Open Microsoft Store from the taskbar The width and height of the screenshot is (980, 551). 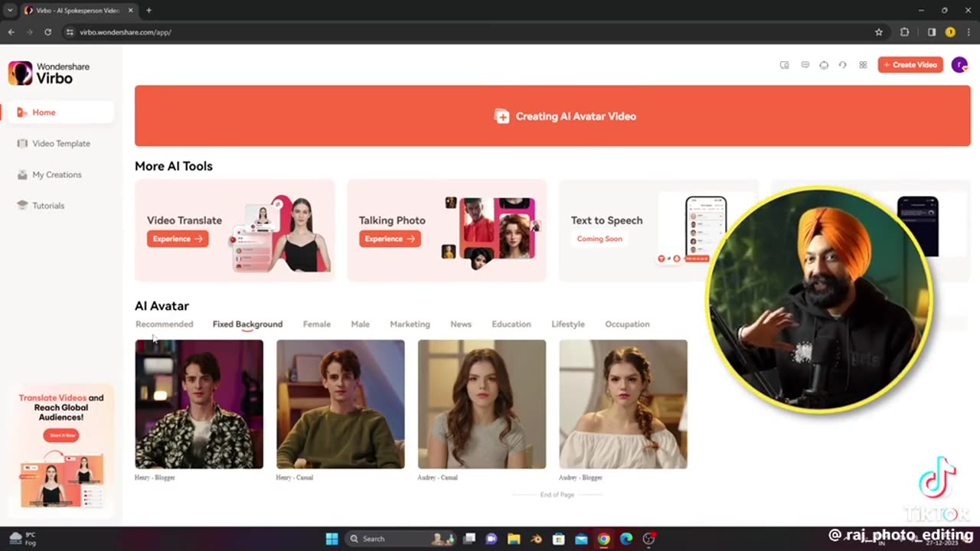point(559,539)
